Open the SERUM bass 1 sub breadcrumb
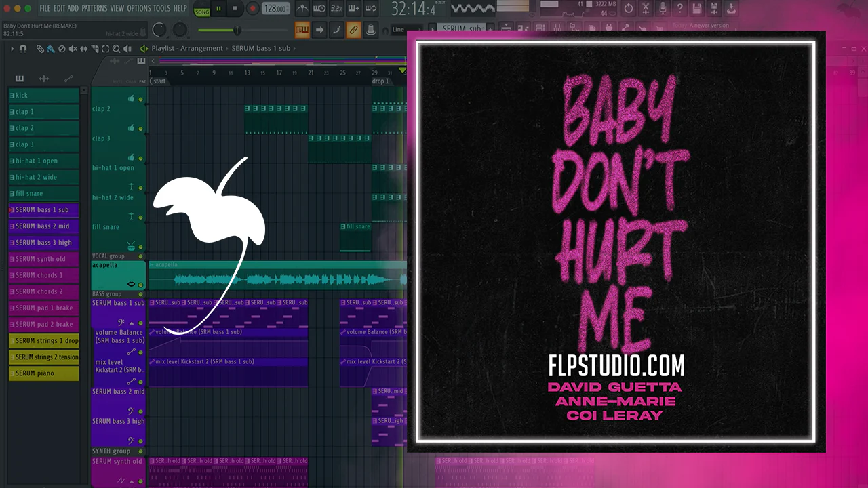This screenshot has width=868, height=488. (261, 49)
